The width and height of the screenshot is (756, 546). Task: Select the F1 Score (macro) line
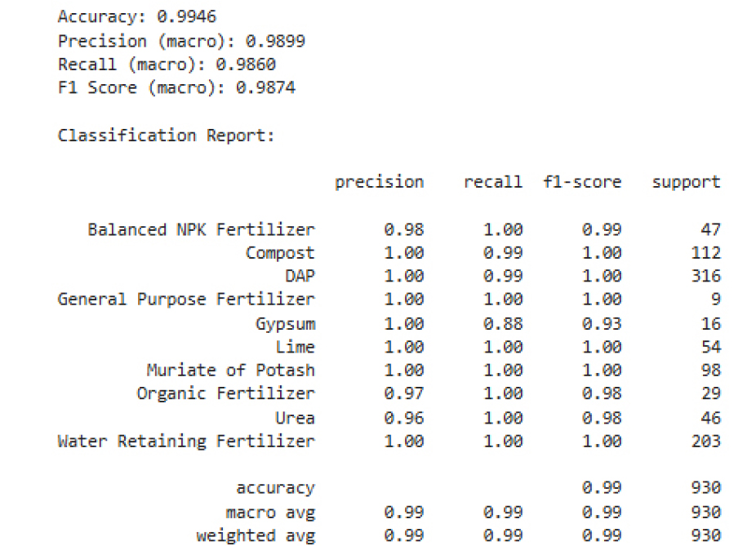pyautogui.click(x=176, y=87)
